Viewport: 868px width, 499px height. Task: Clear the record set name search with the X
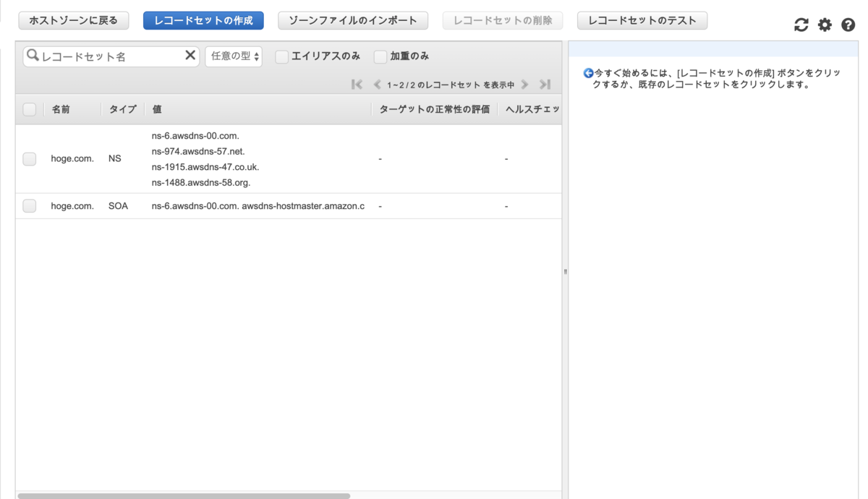tap(190, 55)
